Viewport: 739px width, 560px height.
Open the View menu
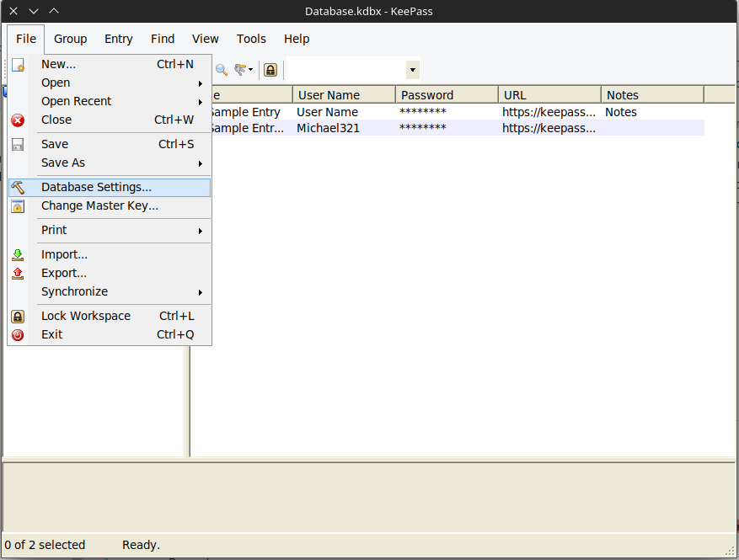(x=205, y=39)
